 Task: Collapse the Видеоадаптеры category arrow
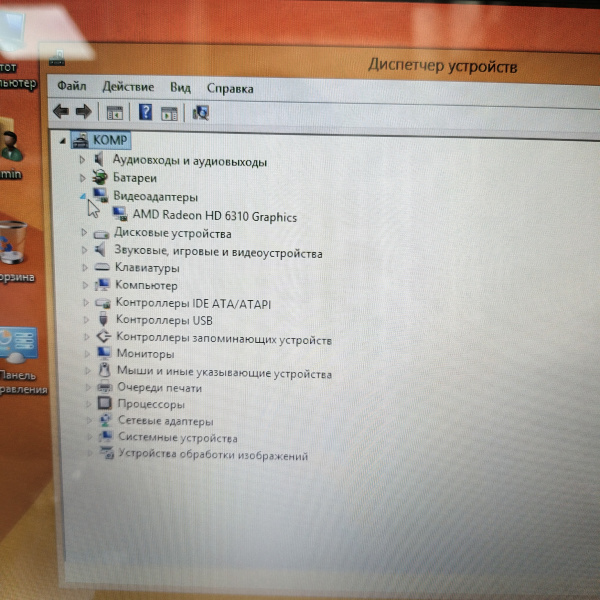82,196
